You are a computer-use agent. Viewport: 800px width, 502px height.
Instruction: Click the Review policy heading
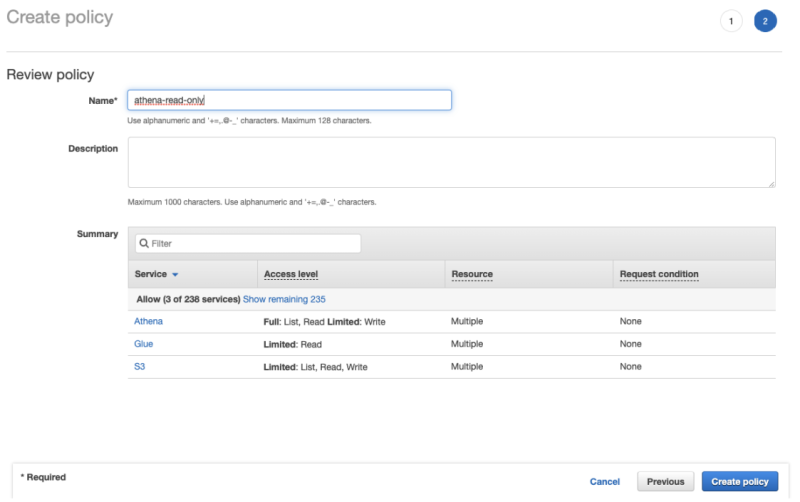pyautogui.click(x=51, y=74)
